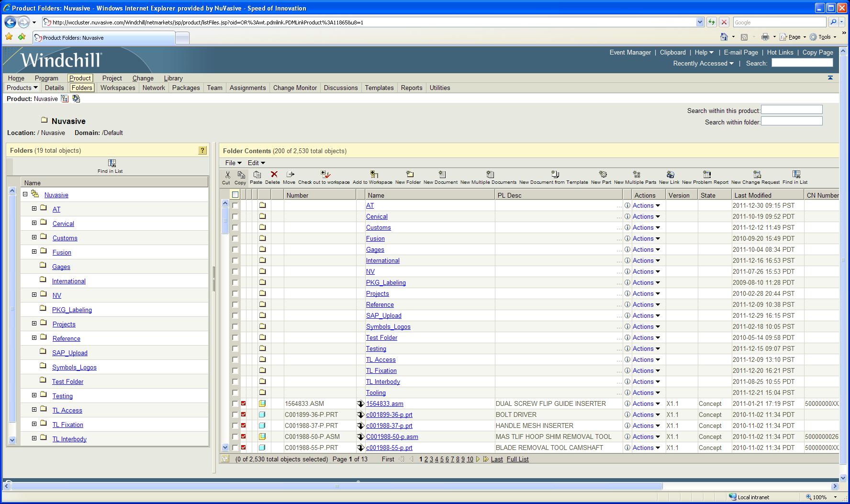The height and width of the screenshot is (504, 850).
Task: Click New Problem Report icon
Action: click(x=706, y=174)
